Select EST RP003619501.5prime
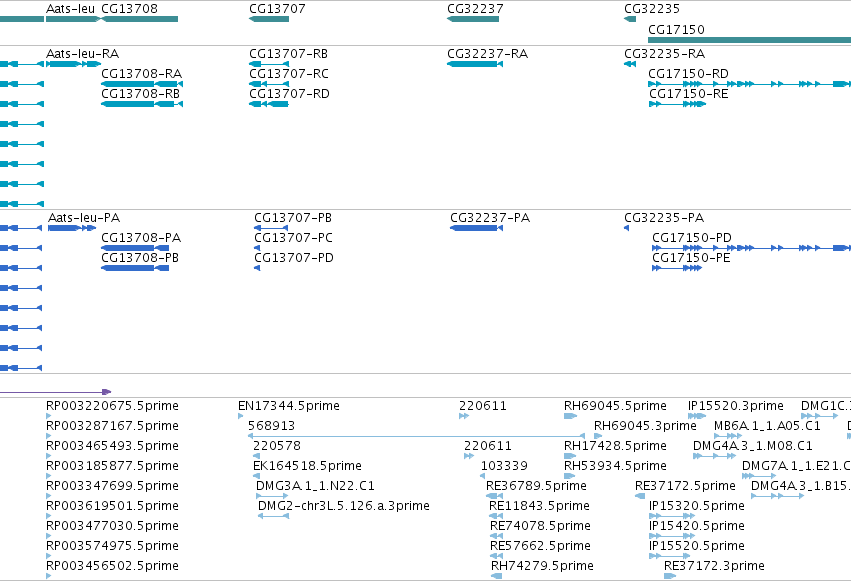 tap(49, 516)
